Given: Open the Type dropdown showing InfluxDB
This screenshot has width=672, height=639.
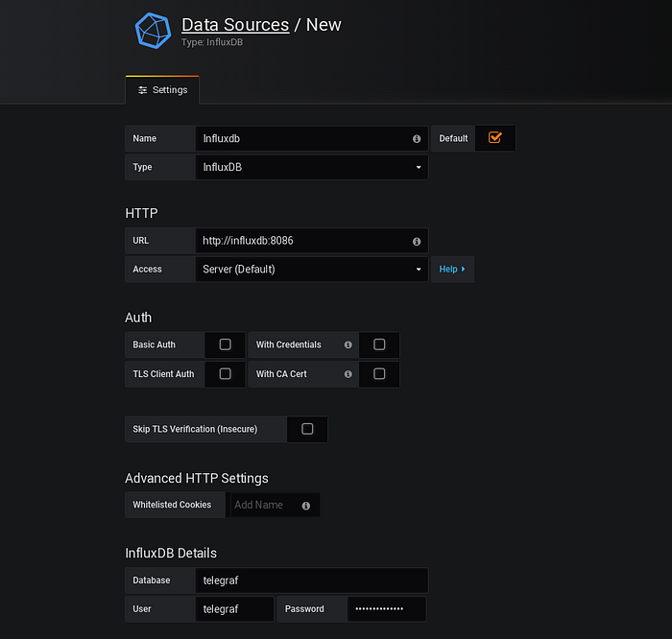Looking at the screenshot, I should [x=312, y=167].
